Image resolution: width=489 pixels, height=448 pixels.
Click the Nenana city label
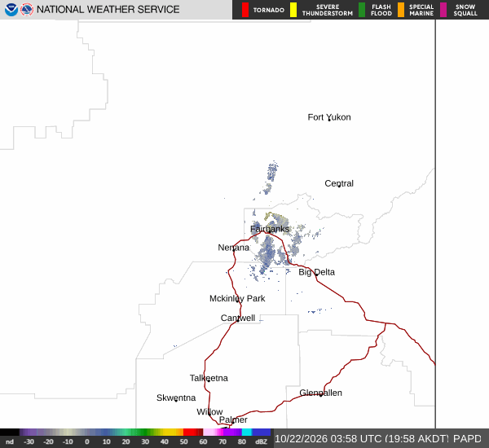233,248
